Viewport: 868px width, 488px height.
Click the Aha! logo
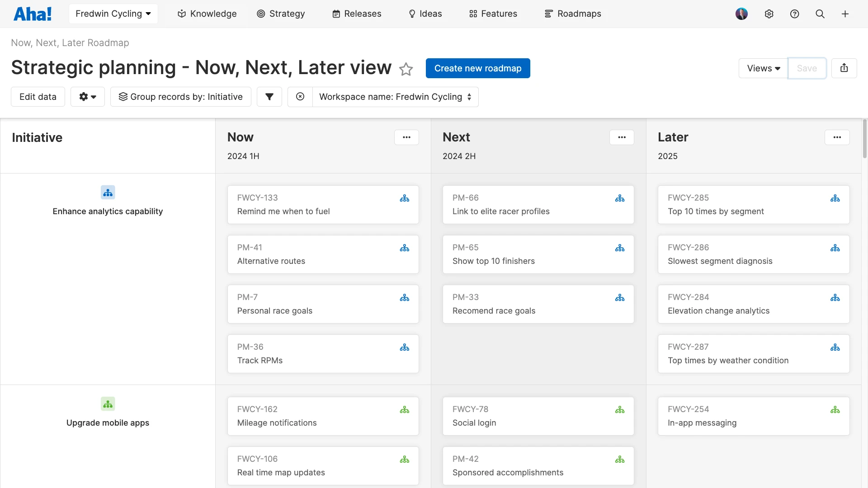click(32, 14)
